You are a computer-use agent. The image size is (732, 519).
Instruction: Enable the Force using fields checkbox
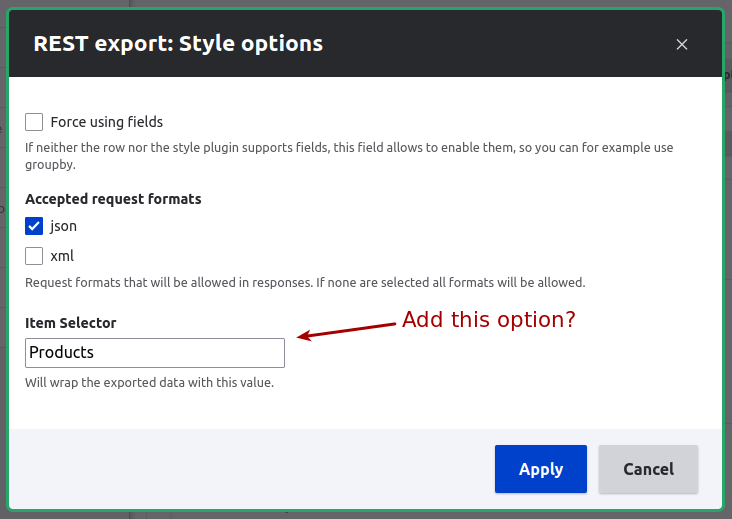click(x=34, y=122)
